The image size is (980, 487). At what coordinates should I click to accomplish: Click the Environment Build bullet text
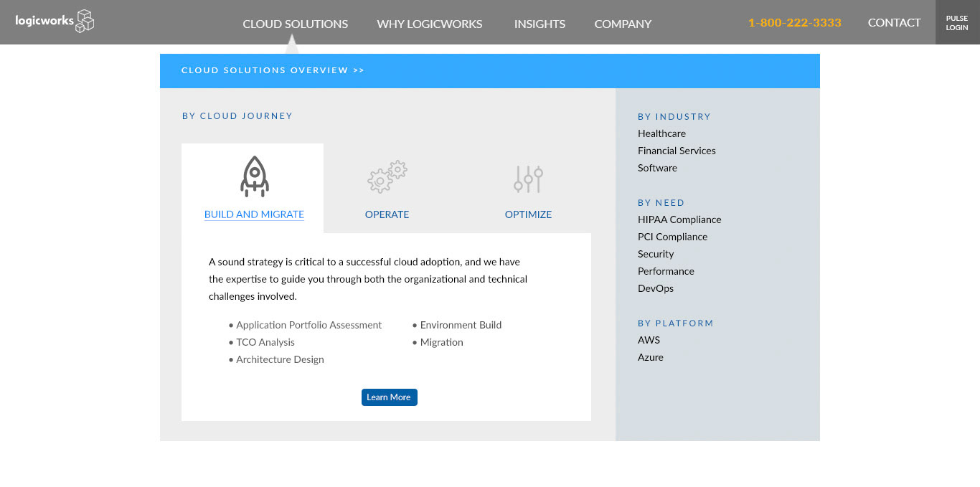[461, 325]
